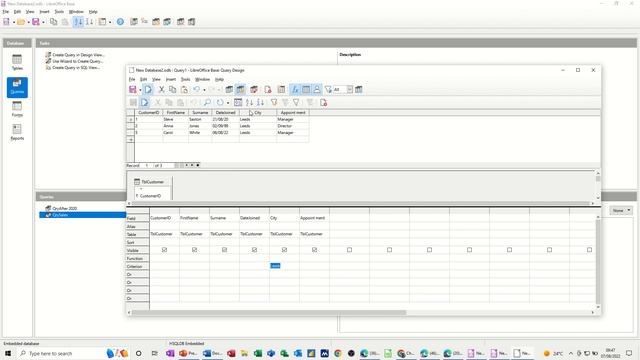Click highlighted Criterion cell under City

tap(284, 266)
